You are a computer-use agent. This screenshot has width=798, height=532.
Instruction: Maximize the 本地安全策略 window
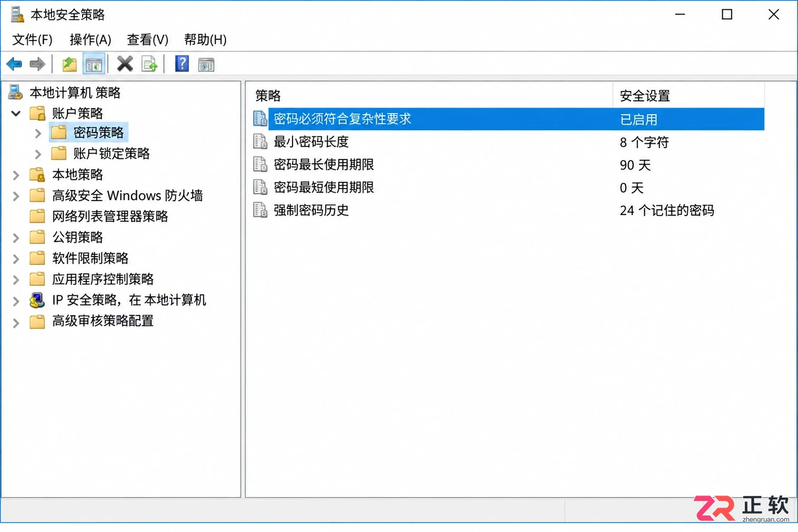727,14
